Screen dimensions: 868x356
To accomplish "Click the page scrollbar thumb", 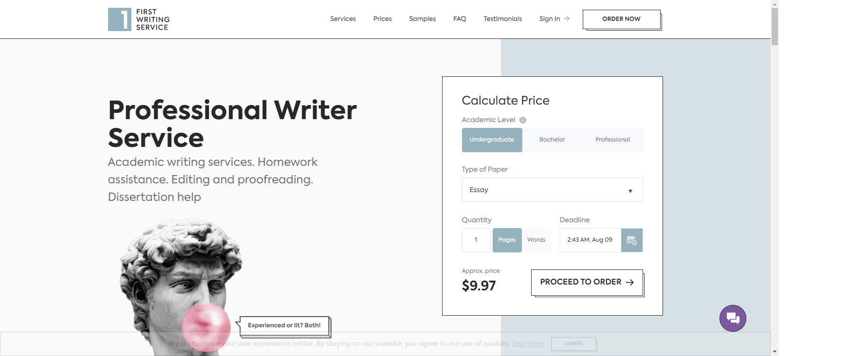I will coord(775,27).
